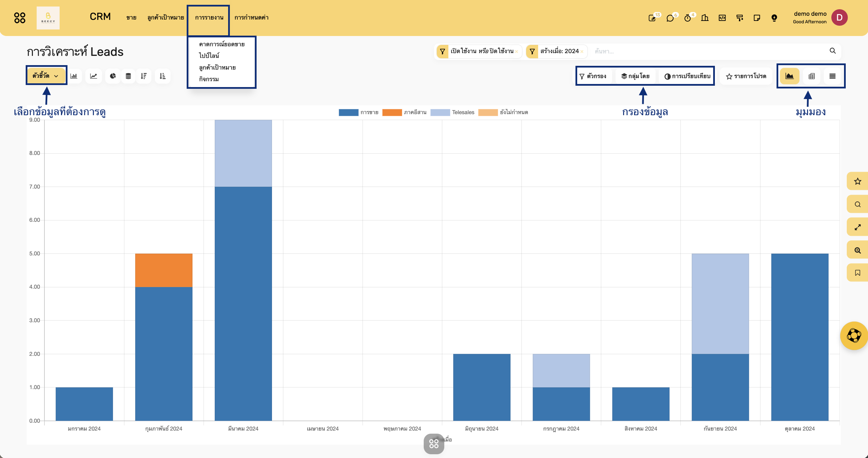Viewport: 868px width, 458px height.
Task: Open the ลูกค้าเป้าหมาย top menu
Action: point(166,17)
